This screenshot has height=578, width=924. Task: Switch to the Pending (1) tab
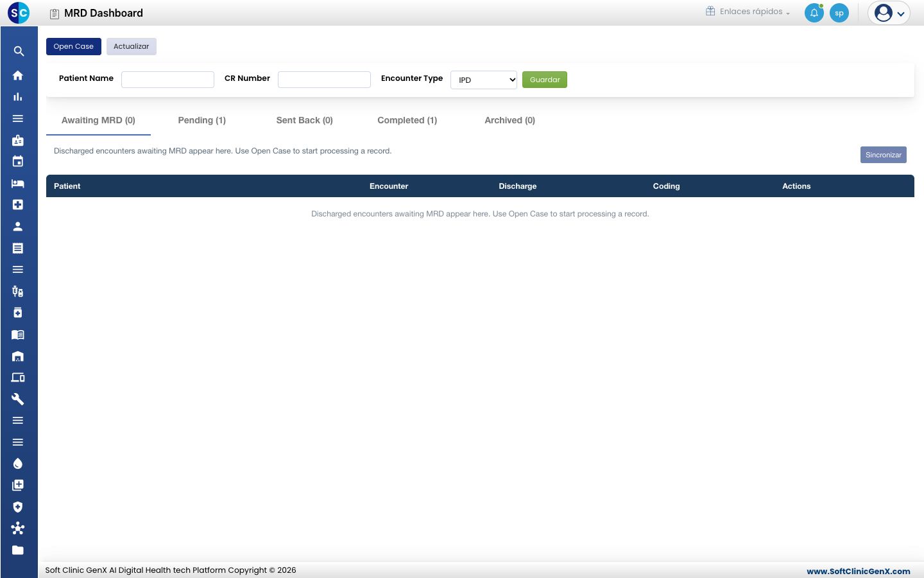202,120
